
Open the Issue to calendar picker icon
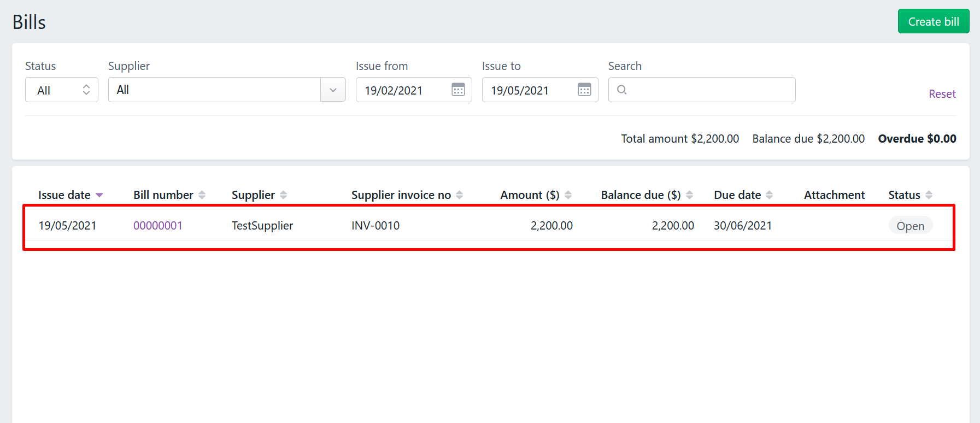pos(584,90)
